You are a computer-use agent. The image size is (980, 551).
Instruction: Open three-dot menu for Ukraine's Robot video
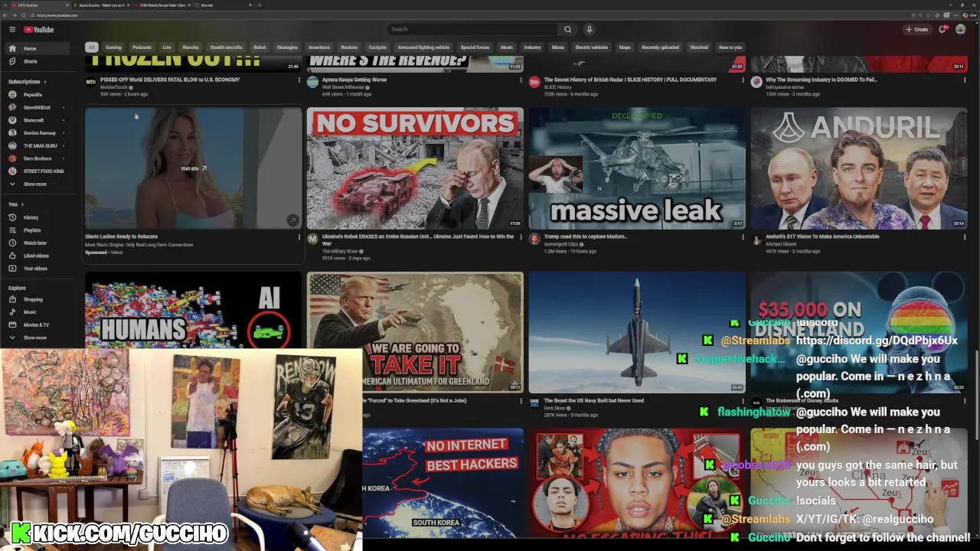(521, 237)
